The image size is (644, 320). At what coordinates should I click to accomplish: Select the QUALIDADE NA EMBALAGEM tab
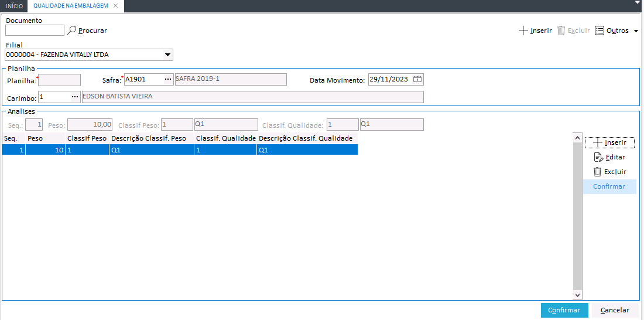point(71,6)
